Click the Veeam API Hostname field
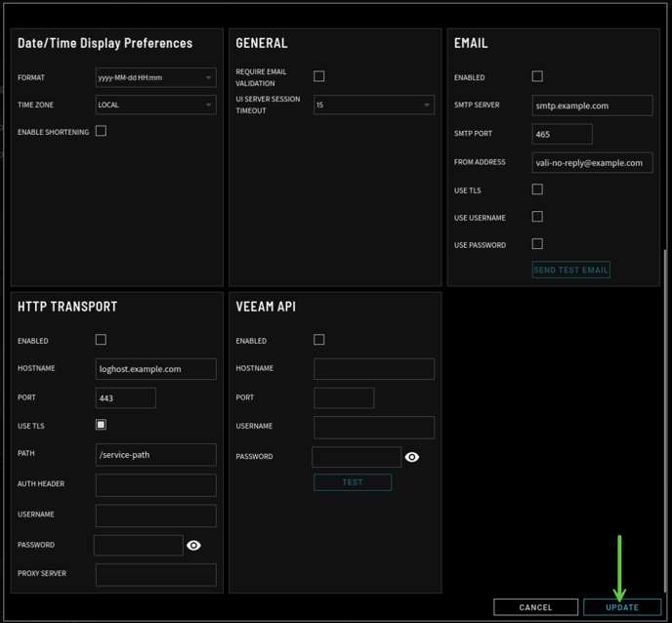This screenshot has width=672, height=623. pyautogui.click(x=374, y=369)
